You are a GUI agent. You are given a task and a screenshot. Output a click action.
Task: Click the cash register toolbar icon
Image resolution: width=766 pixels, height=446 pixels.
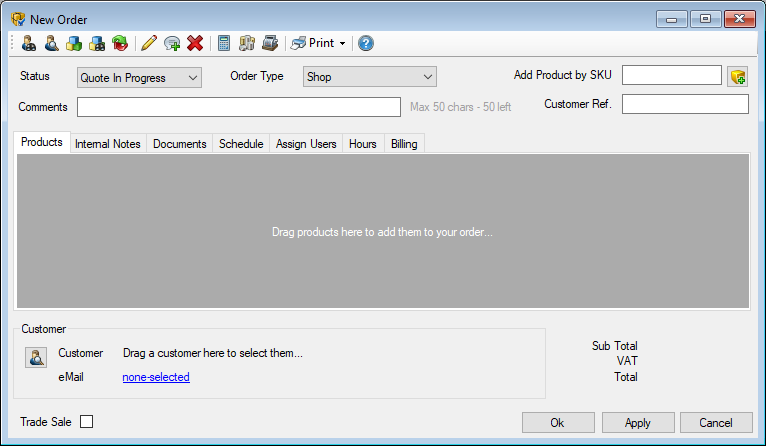point(270,43)
